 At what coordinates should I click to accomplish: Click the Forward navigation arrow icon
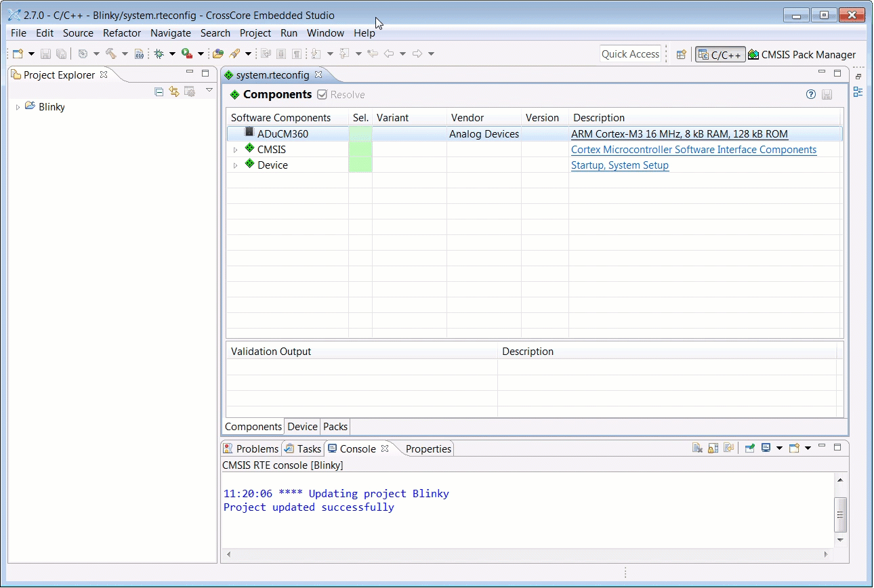pyautogui.click(x=417, y=54)
